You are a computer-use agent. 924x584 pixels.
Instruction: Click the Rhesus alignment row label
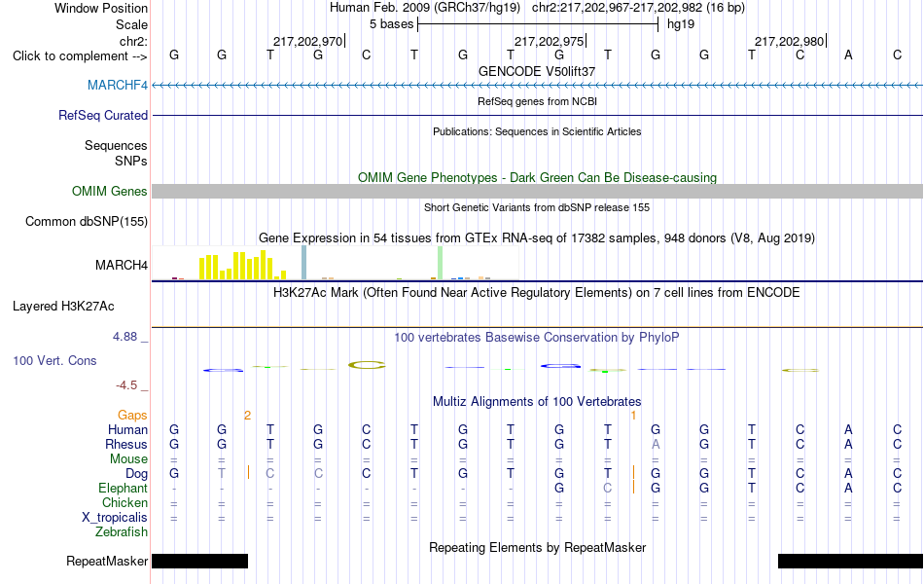pos(126,444)
